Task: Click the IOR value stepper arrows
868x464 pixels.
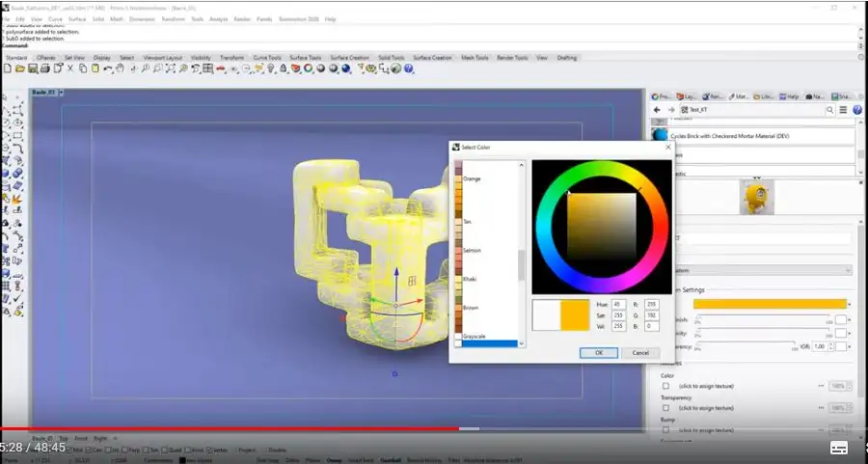Action: (x=831, y=346)
